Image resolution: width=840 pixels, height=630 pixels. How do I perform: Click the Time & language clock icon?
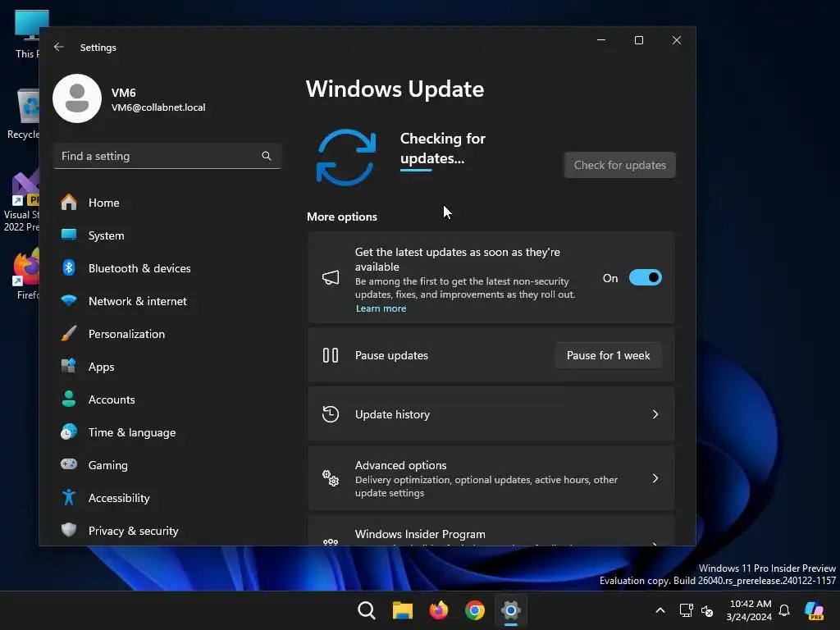69,431
